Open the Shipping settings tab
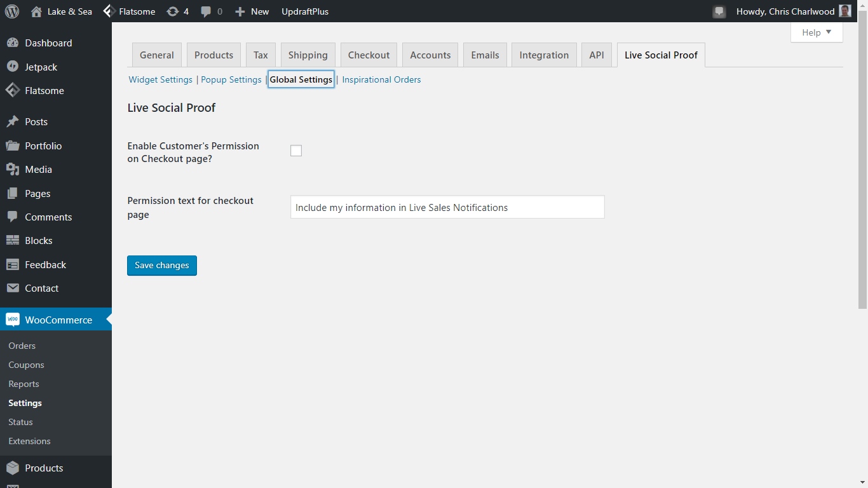Screen dimensions: 868x488 click(x=308, y=55)
